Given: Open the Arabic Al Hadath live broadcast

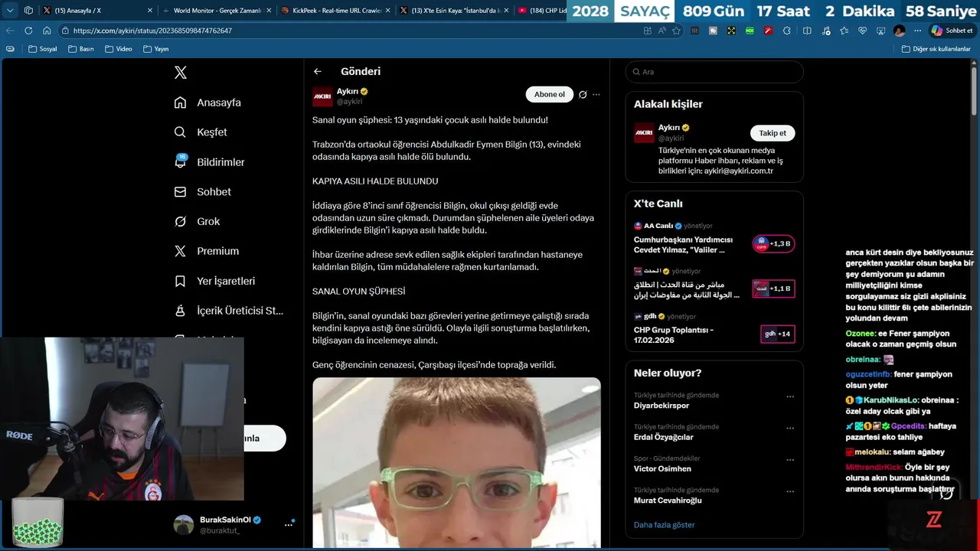Looking at the screenshot, I should (x=714, y=283).
